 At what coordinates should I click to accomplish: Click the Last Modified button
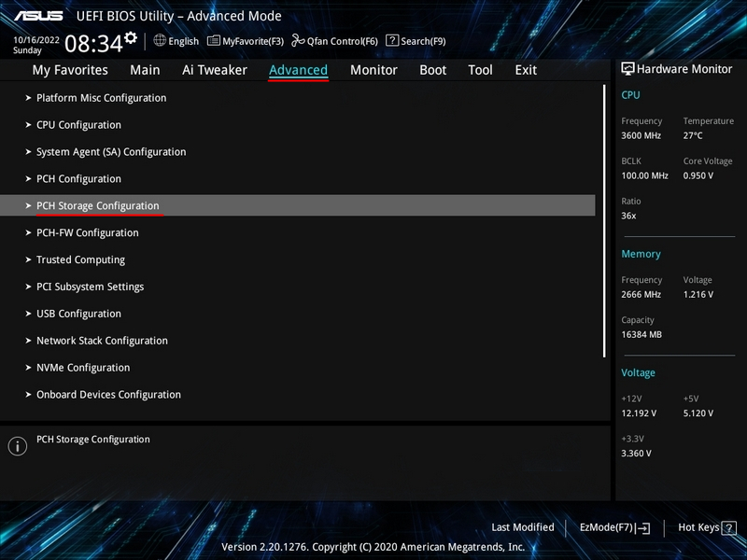pos(523,527)
